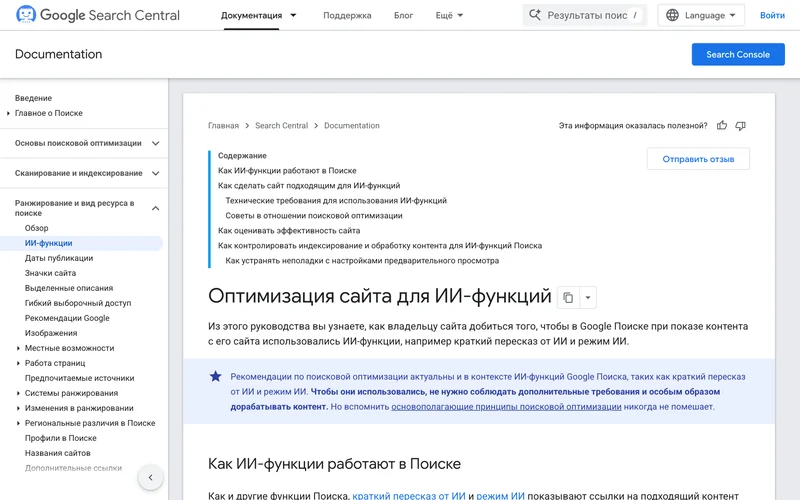800x500 pixels.
Task: Focus the Результаты поиска search field
Action: (x=585, y=15)
